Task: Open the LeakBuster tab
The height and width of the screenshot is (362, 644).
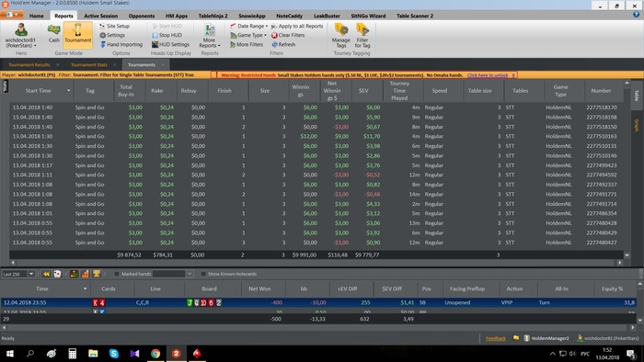Action: click(327, 16)
